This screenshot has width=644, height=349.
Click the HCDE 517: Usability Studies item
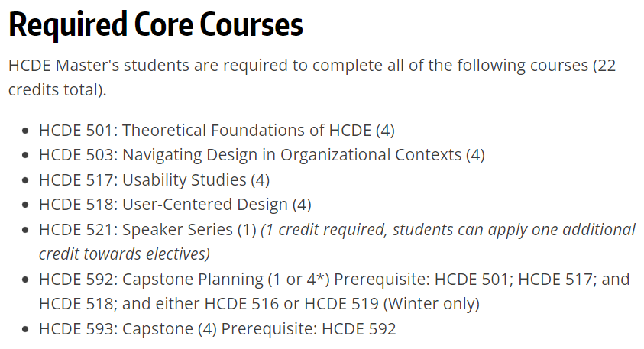154,179
